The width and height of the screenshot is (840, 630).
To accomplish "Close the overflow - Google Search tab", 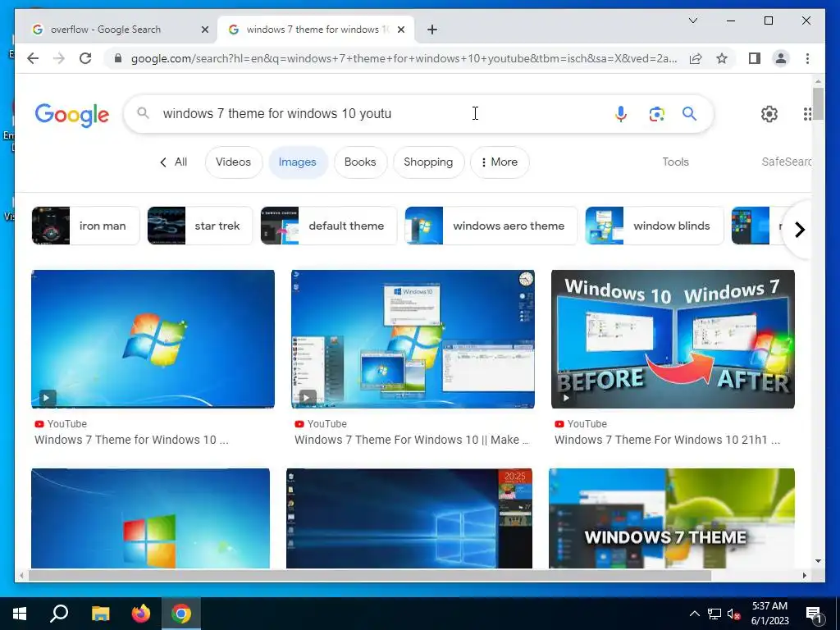I will (x=204, y=30).
